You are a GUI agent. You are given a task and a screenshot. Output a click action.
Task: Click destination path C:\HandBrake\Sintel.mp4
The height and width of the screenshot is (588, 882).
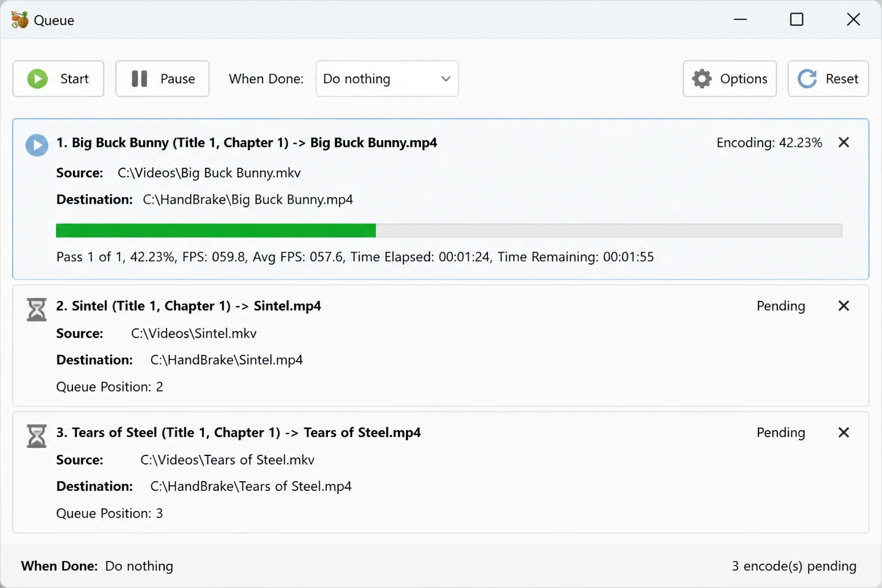pyautogui.click(x=226, y=359)
